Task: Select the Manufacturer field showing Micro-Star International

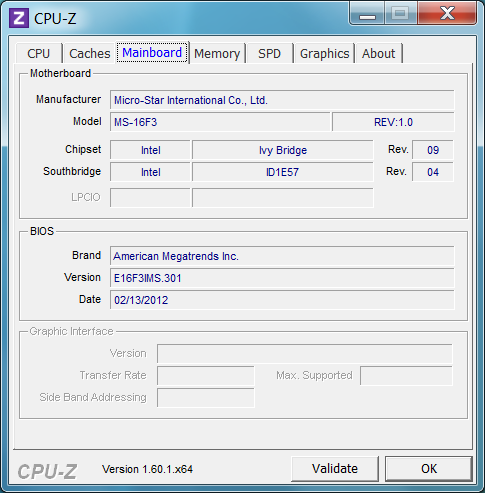Action: pyautogui.click(x=282, y=100)
